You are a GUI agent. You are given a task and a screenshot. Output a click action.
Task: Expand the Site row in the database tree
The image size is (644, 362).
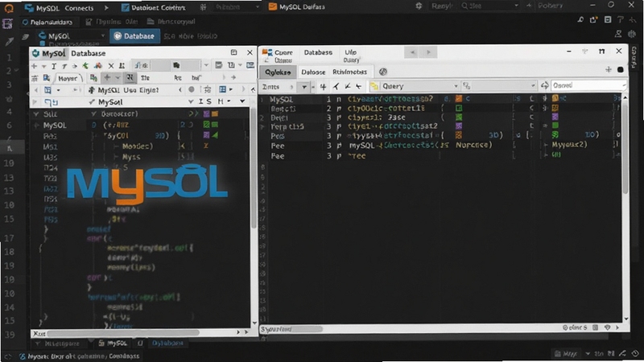36,114
